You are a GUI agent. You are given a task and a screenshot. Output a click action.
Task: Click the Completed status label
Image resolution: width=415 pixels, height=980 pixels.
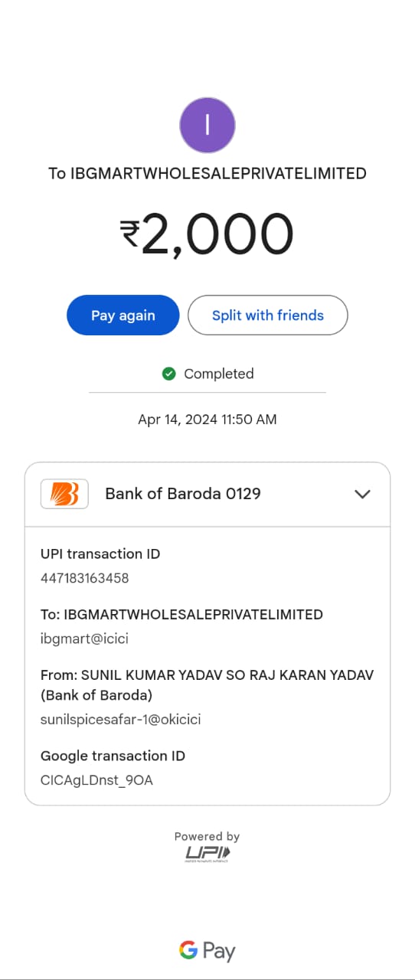click(219, 374)
